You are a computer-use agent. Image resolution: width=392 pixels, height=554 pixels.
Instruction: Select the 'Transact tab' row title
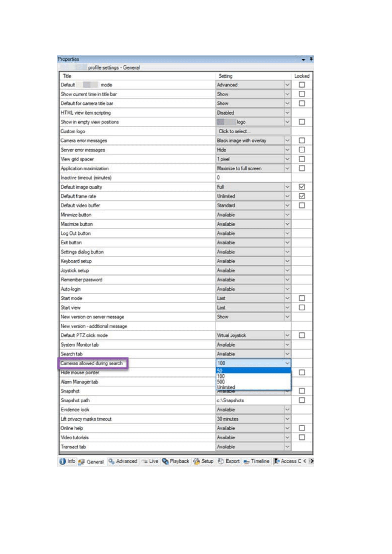point(73,447)
